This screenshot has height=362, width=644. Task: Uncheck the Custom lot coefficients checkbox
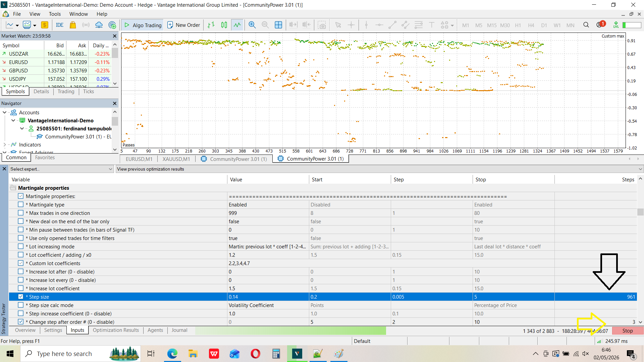[21, 263]
